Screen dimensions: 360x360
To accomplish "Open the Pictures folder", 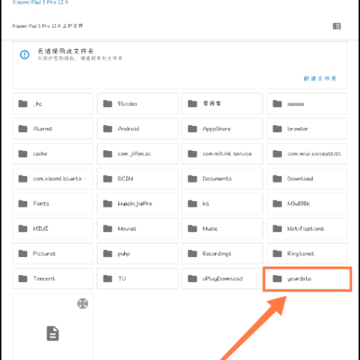I will (x=53, y=254).
